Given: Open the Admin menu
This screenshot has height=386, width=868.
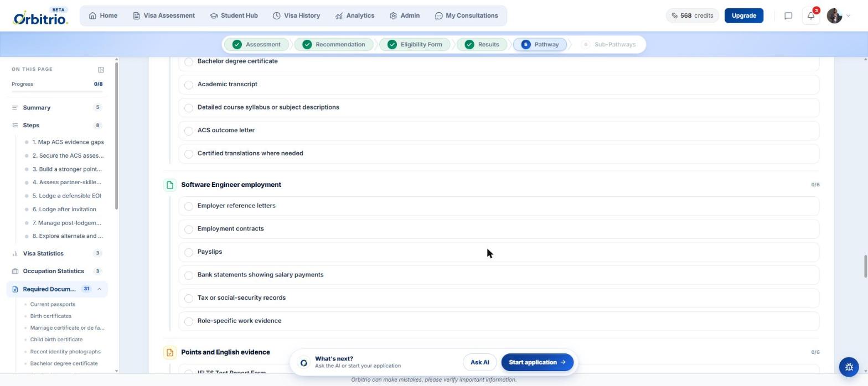Looking at the screenshot, I should tap(404, 16).
